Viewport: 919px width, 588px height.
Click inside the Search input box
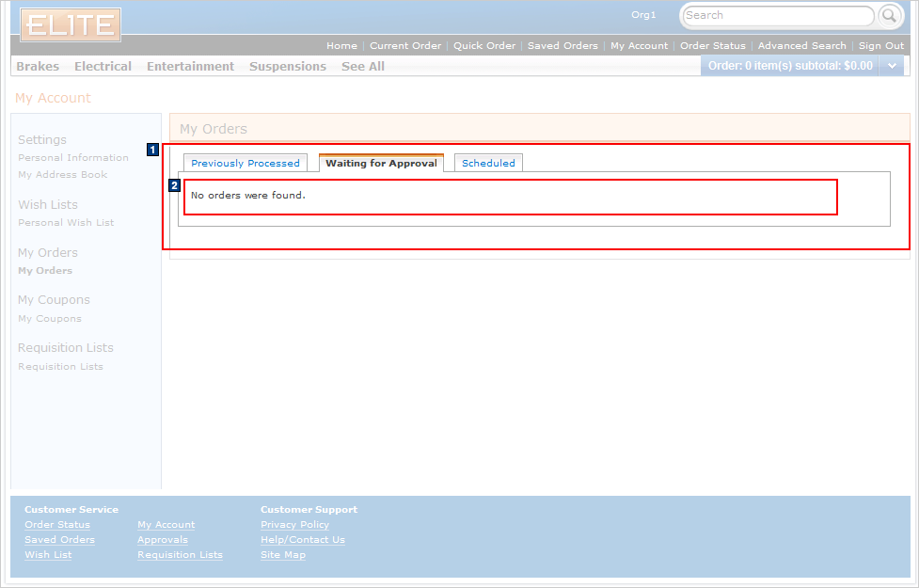[x=771, y=15]
